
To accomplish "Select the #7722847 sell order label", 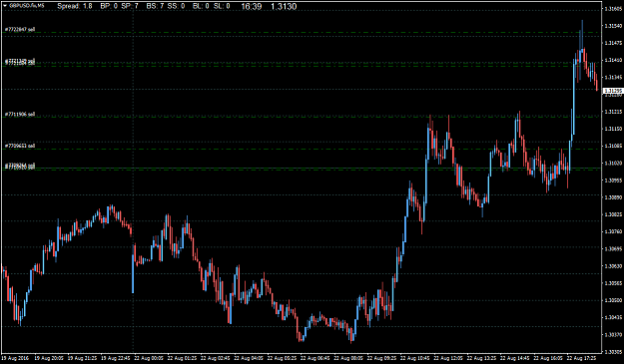I will (20, 29).
